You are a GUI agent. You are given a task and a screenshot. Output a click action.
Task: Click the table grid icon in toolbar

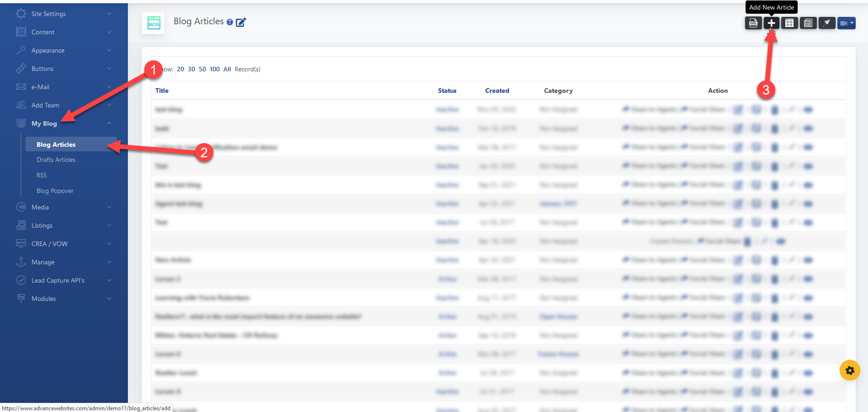pos(789,23)
